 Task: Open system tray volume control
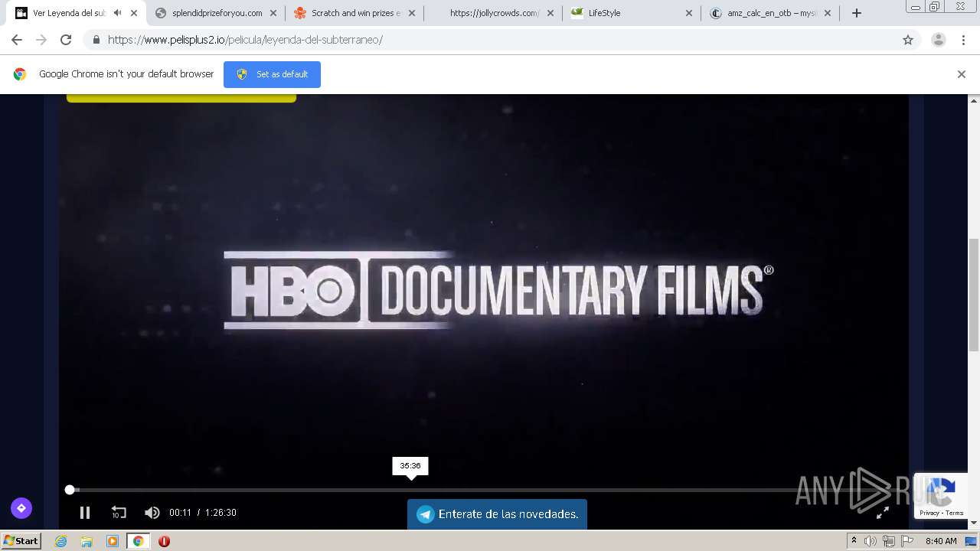pos(871,541)
